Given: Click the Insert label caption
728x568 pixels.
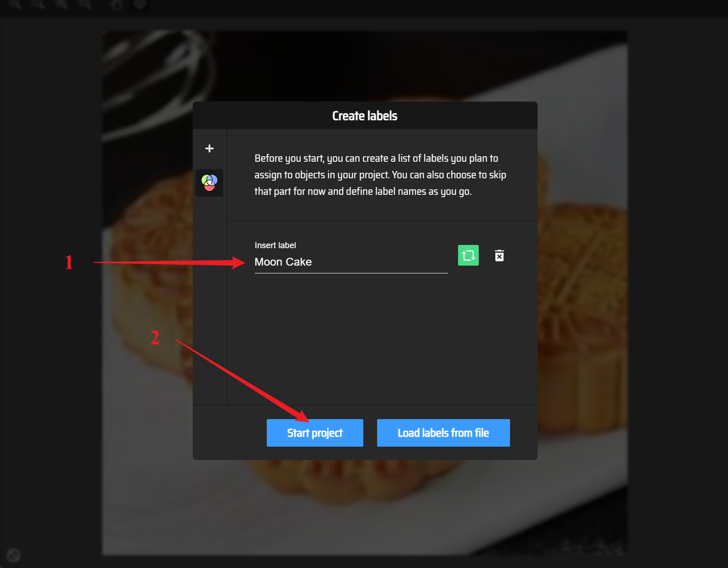Looking at the screenshot, I should 275,245.
